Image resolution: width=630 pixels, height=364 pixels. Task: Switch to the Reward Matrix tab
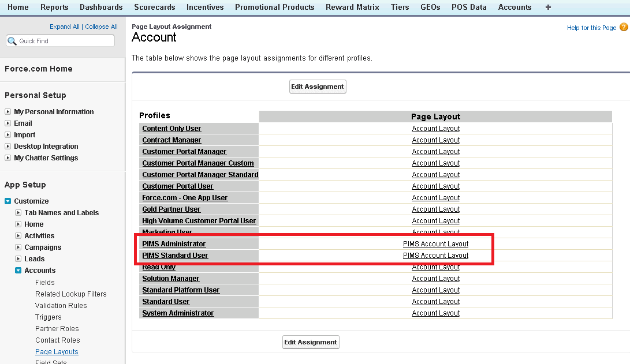point(352,7)
